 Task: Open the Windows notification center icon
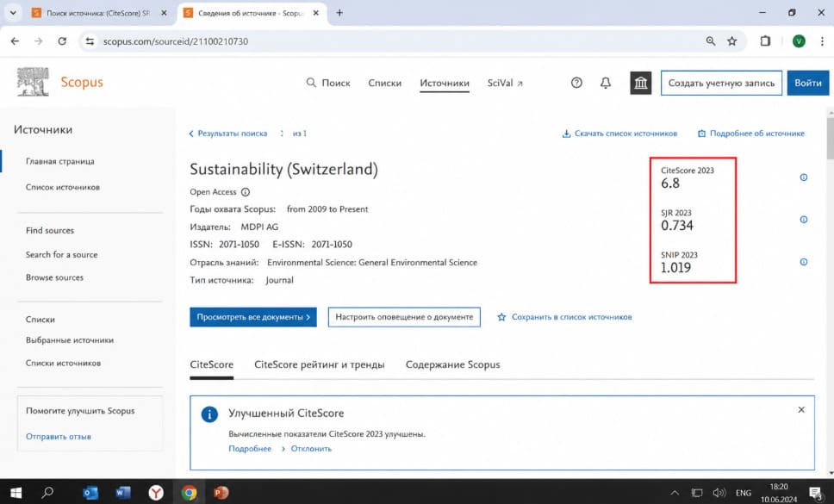tap(815, 494)
